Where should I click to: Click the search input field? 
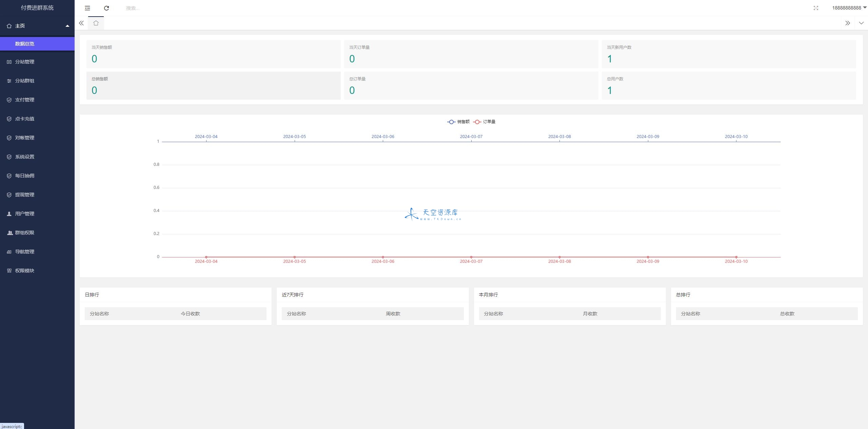click(x=156, y=8)
